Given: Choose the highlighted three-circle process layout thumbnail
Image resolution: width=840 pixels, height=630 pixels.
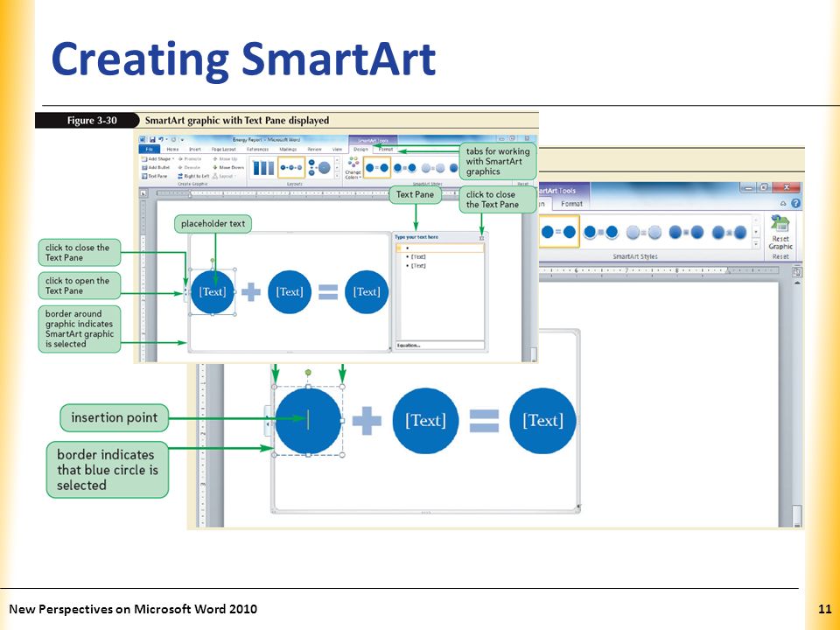Looking at the screenshot, I should [x=291, y=168].
